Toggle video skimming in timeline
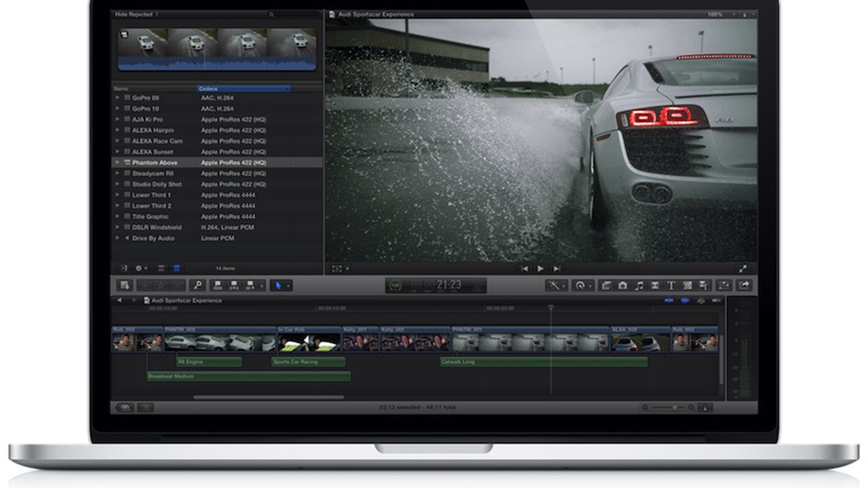868x488 pixels. pyautogui.click(x=669, y=300)
